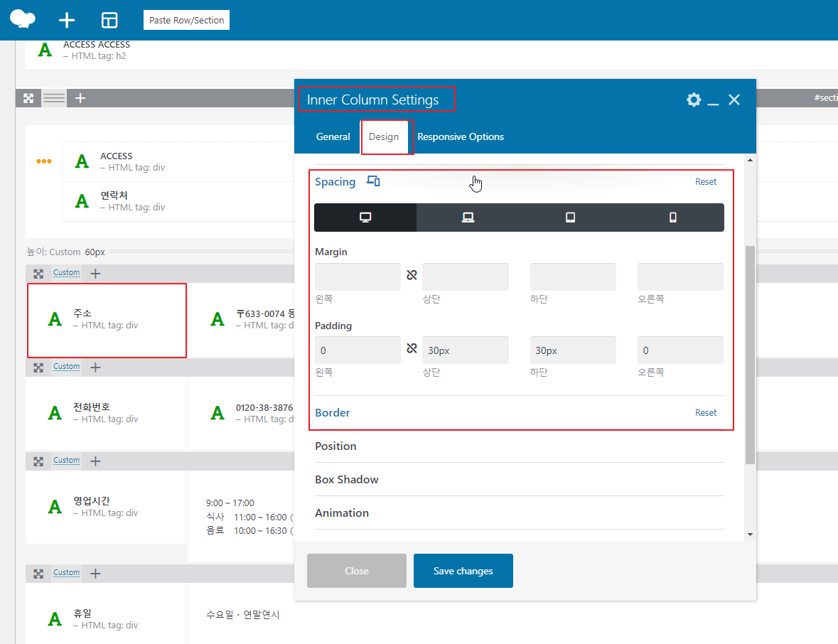Click move icon of row above 영업시간
This screenshot has width=838, height=644.
click(x=38, y=461)
